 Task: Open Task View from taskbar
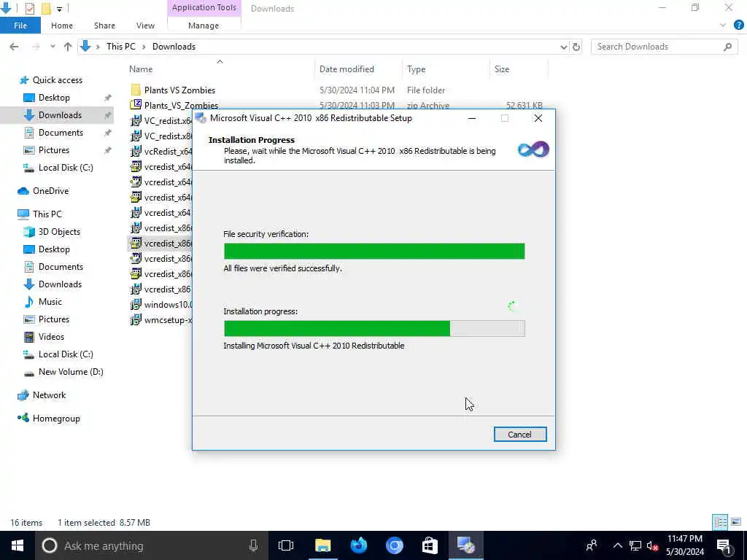pos(286,545)
